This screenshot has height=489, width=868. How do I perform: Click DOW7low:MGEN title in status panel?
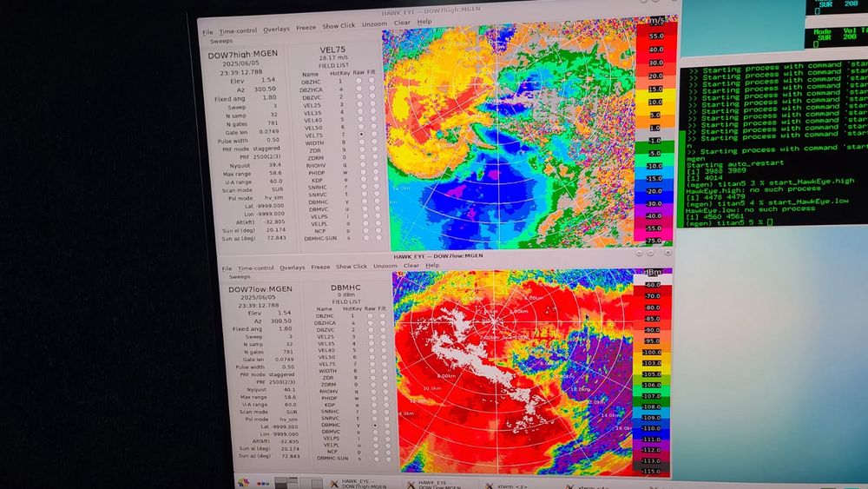click(260, 289)
